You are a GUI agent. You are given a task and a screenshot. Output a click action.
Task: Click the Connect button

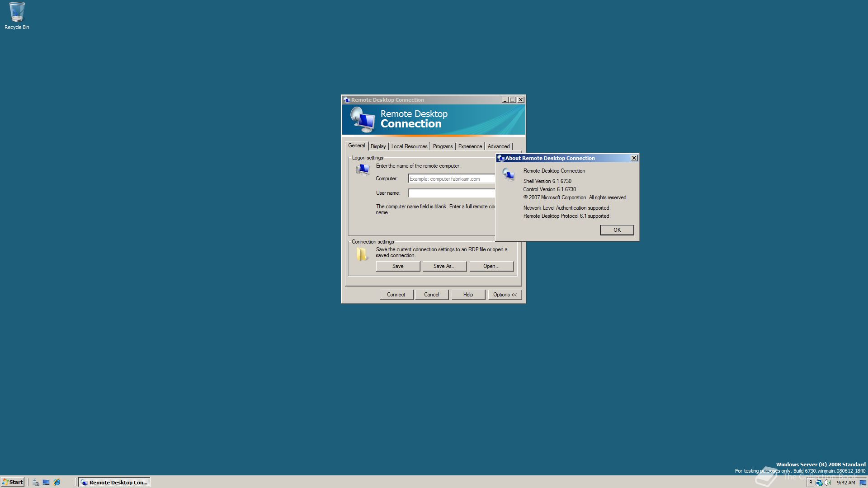tap(396, 295)
